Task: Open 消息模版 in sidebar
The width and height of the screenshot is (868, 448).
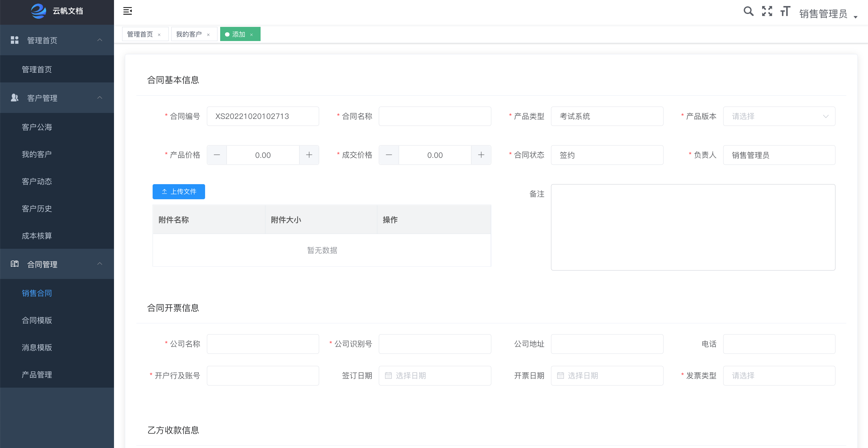Action: (57, 347)
